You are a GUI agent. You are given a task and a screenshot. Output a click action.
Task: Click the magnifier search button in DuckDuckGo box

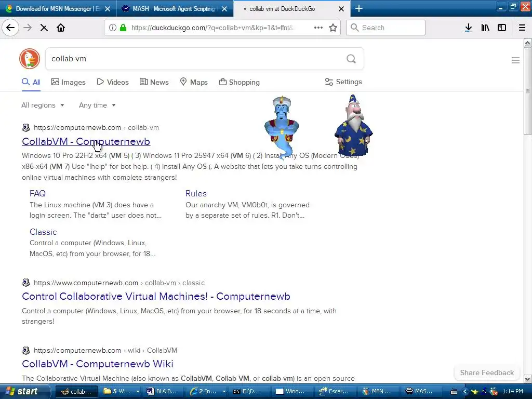351,59
